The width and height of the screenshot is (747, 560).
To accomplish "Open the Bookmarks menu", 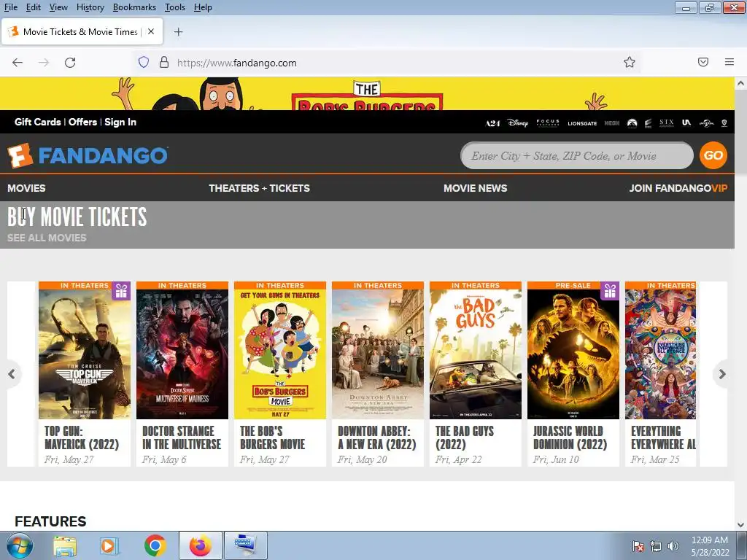I will point(134,7).
